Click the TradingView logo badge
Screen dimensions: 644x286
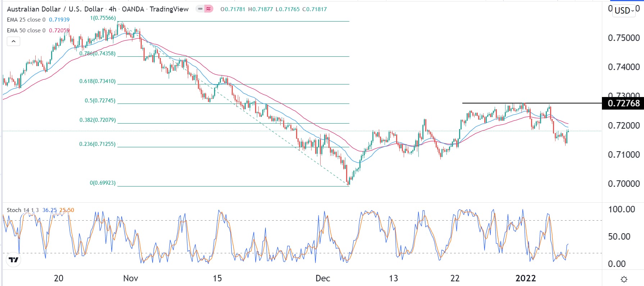click(x=13, y=259)
